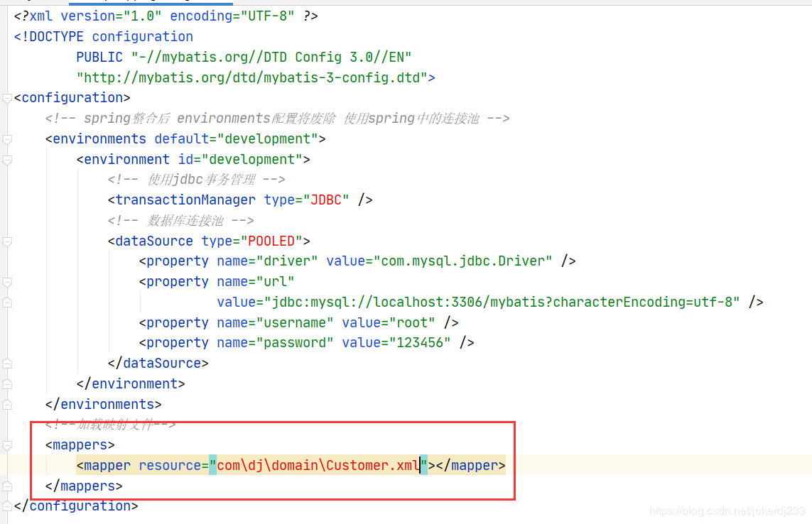
Task: Click the version="1.0" value
Action: coord(142,16)
